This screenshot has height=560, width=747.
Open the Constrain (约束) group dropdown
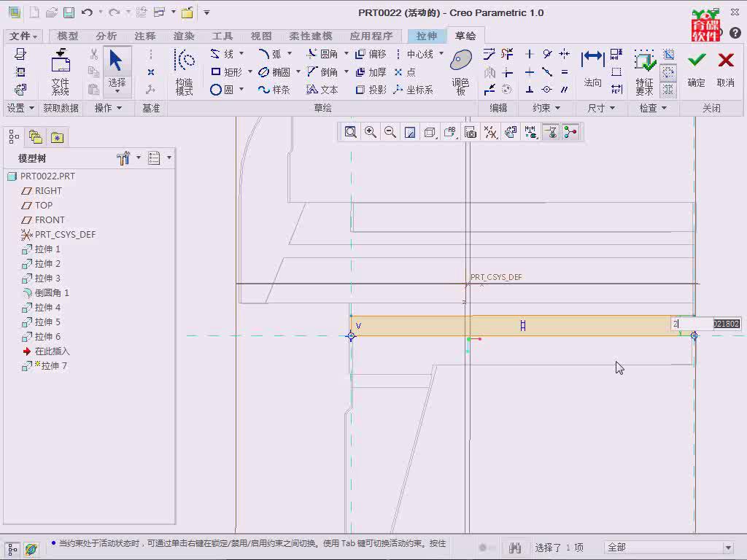(546, 108)
